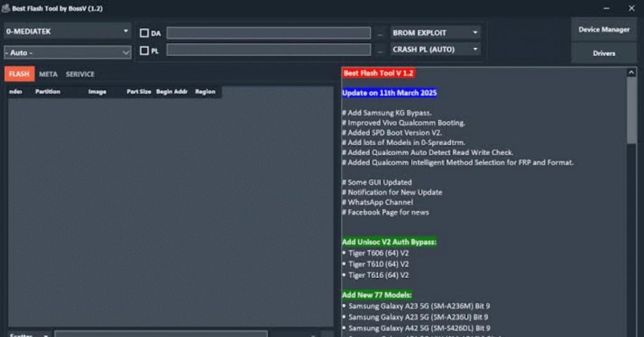Click the Partition column header

point(48,92)
